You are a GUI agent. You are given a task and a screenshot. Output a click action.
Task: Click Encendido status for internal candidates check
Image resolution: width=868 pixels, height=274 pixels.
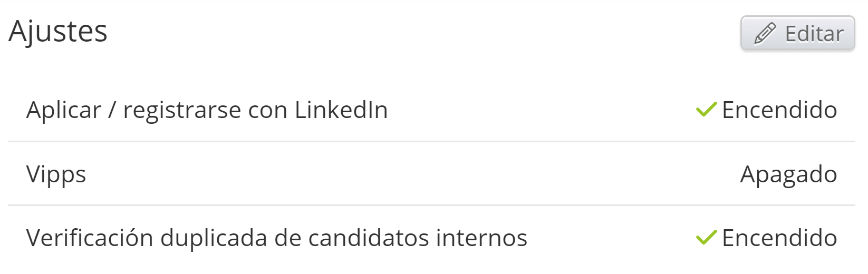click(779, 238)
